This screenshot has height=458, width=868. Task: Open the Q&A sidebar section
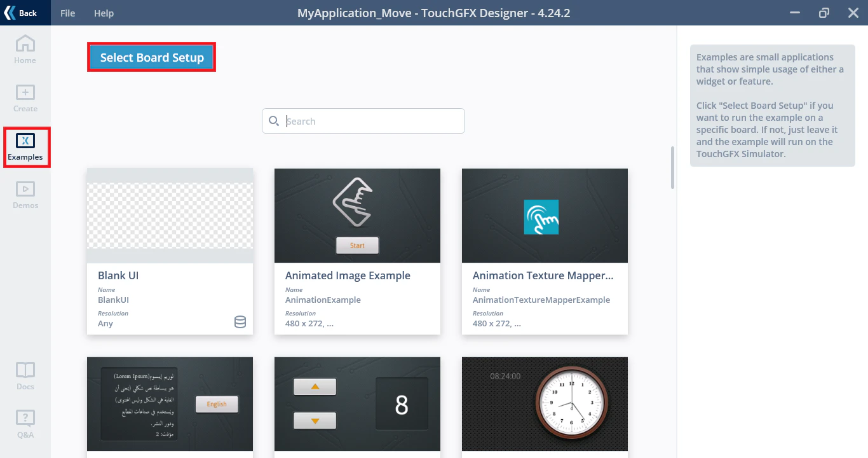click(25, 424)
